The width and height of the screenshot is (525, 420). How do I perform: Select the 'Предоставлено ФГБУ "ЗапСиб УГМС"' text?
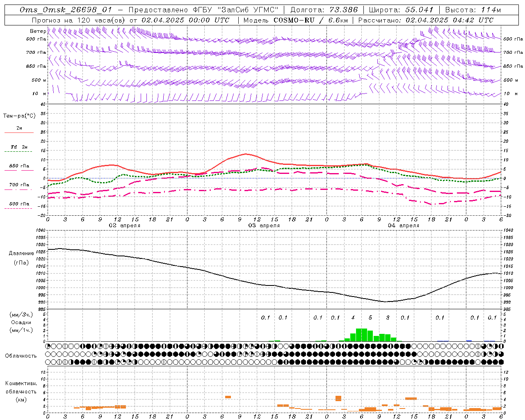click(203, 10)
